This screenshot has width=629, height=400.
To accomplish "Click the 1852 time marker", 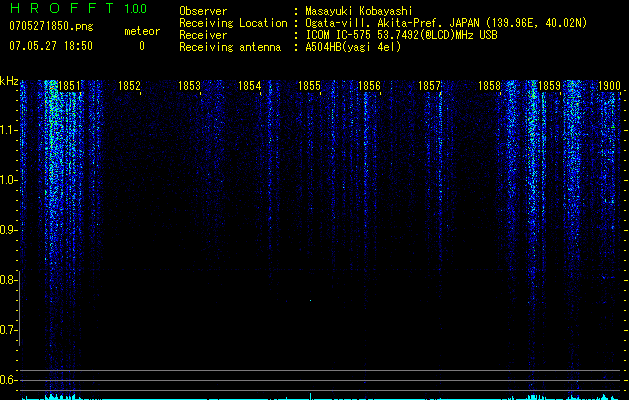I will [129, 86].
